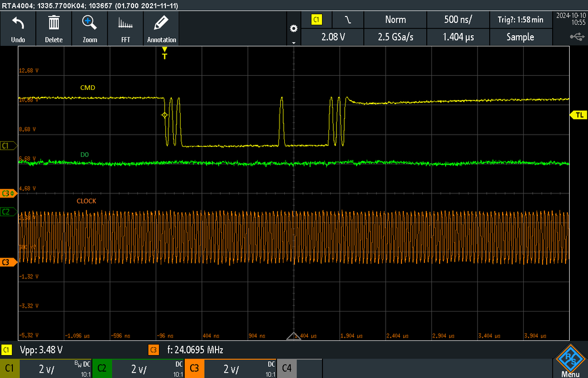
Task: Click the horizontal reference triangle at bottom
Action: (x=294, y=336)
